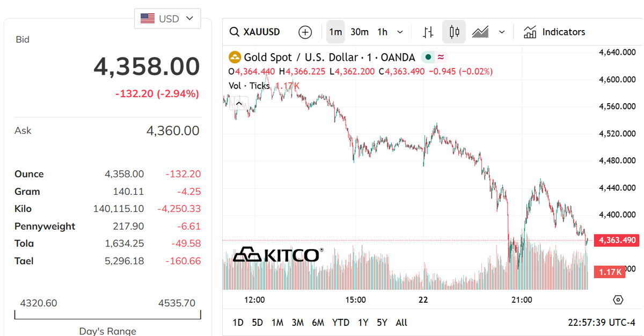Click the Gold Spot symbol logo icon
The width and height of the screenshot is (644, 336).
(x=235, y=57)
